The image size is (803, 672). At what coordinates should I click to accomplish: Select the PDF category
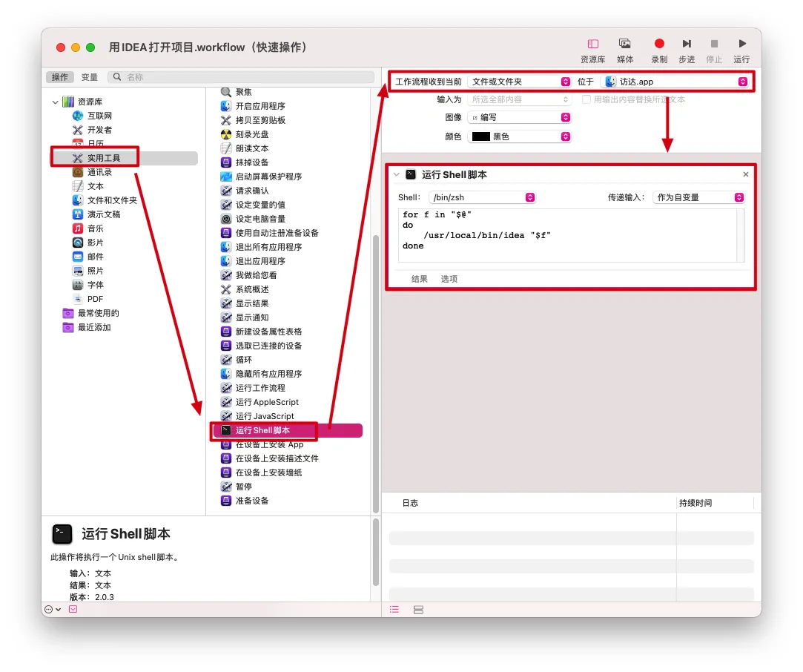point(95,299)
